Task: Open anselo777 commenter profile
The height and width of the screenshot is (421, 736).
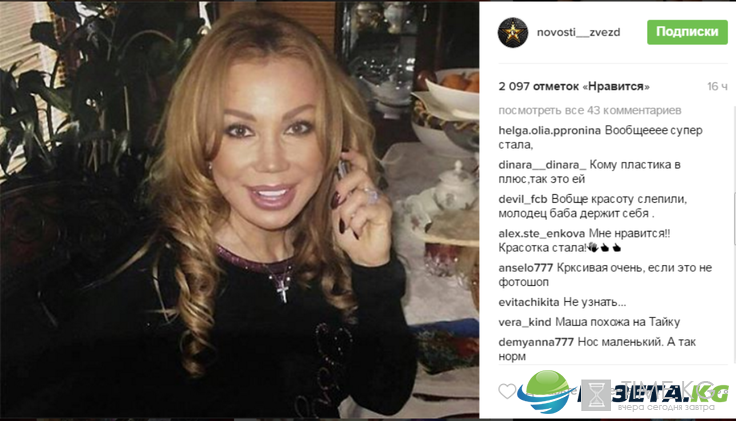Action: pos(526,268)
